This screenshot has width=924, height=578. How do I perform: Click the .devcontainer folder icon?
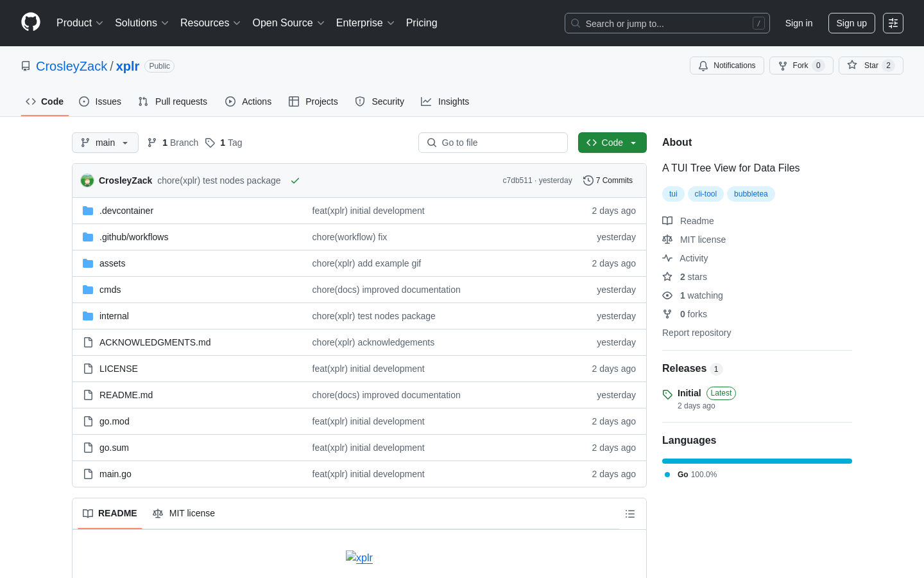(88, 211)
